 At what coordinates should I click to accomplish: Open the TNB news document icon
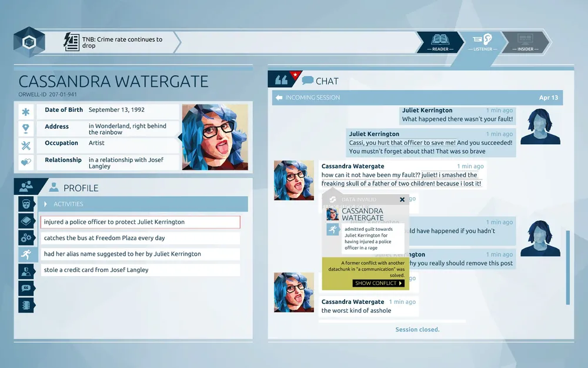coord(71,42)
